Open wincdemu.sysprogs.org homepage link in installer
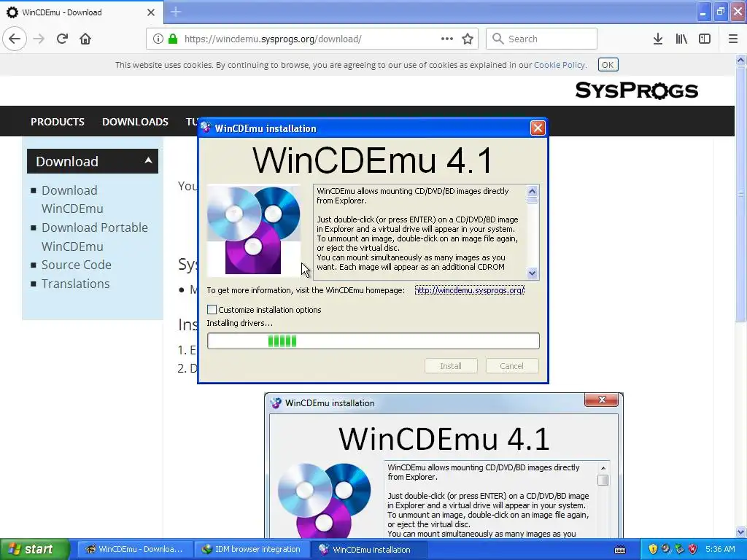Screen dimensions: 747x560 (469, 290)
